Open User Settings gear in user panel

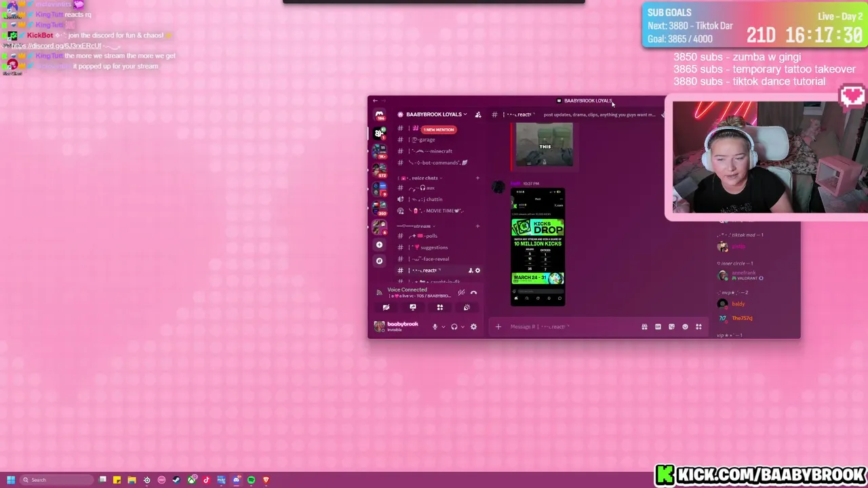tap(473, 327)
